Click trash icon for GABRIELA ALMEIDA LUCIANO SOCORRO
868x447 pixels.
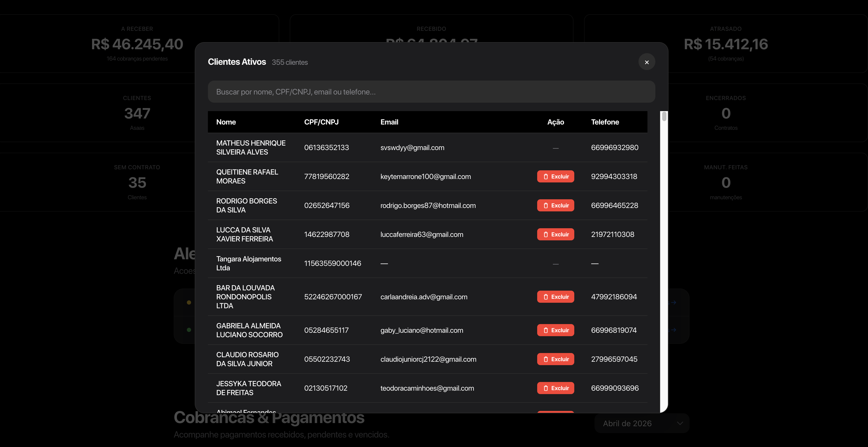point(546,330)
